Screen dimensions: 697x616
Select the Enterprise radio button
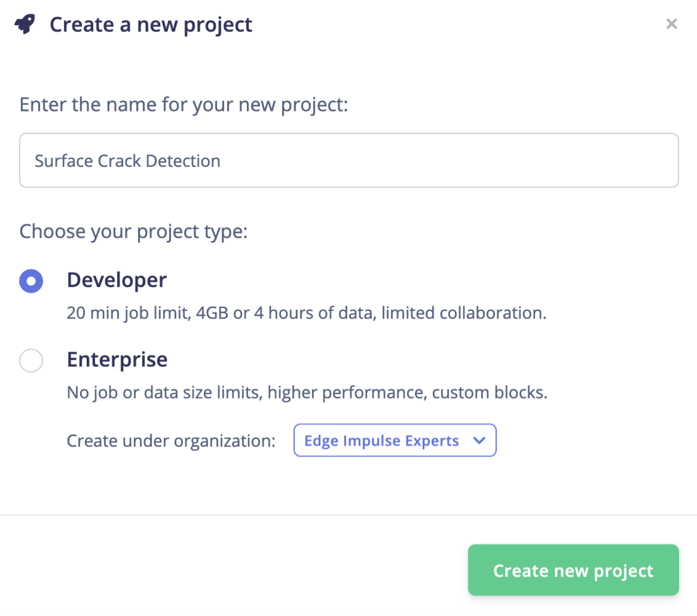(x=31, y=360)
